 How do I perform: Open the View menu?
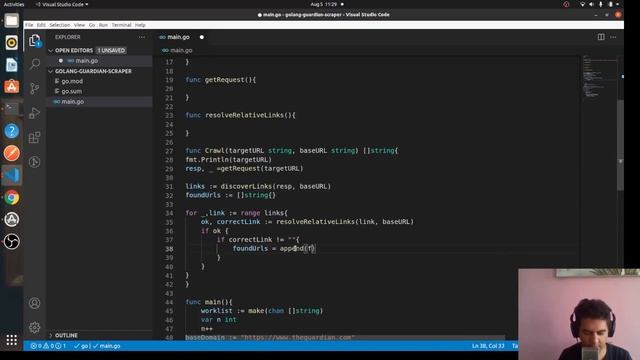[x=79, y=25]
